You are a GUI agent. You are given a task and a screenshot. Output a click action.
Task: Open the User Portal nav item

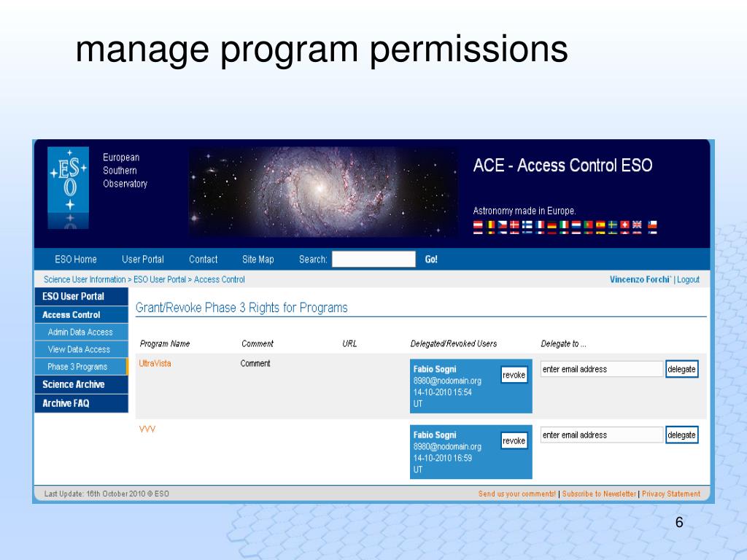pyautogui.click(x=143, y=260)
